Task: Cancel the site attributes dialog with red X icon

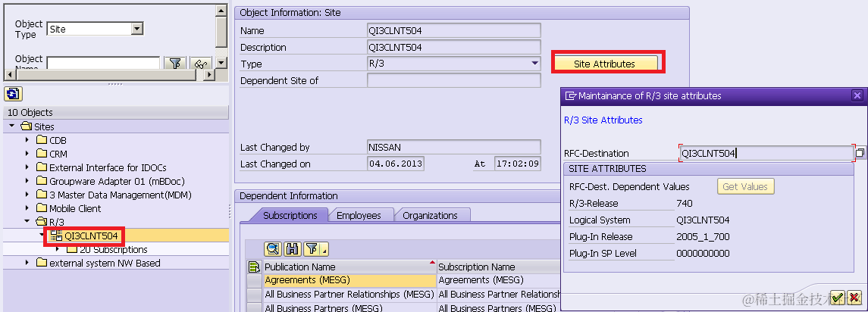Action: pos(854,298)
